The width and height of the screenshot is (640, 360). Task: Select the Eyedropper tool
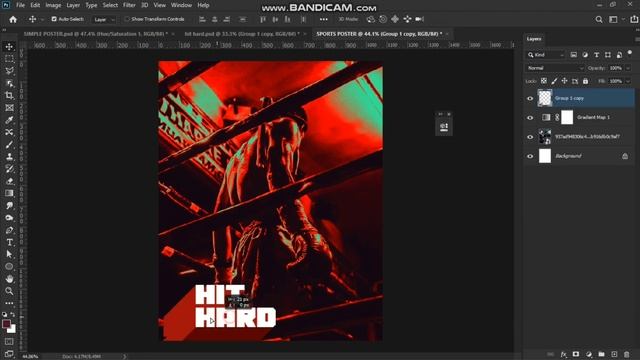click(x=9, y=120)
